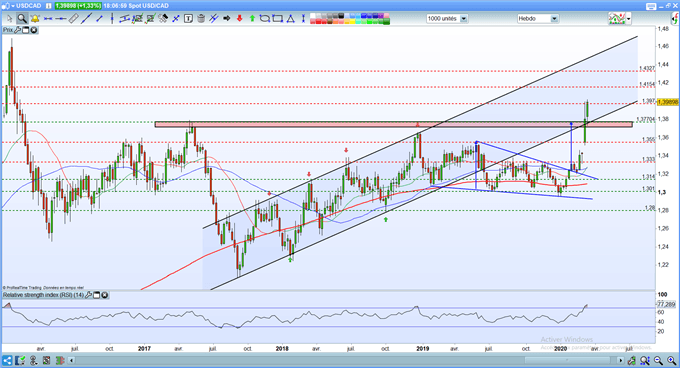Zoom in using bottom magnifier plus
The height and width of the screenshot is (368, 680).
point(672,360)
